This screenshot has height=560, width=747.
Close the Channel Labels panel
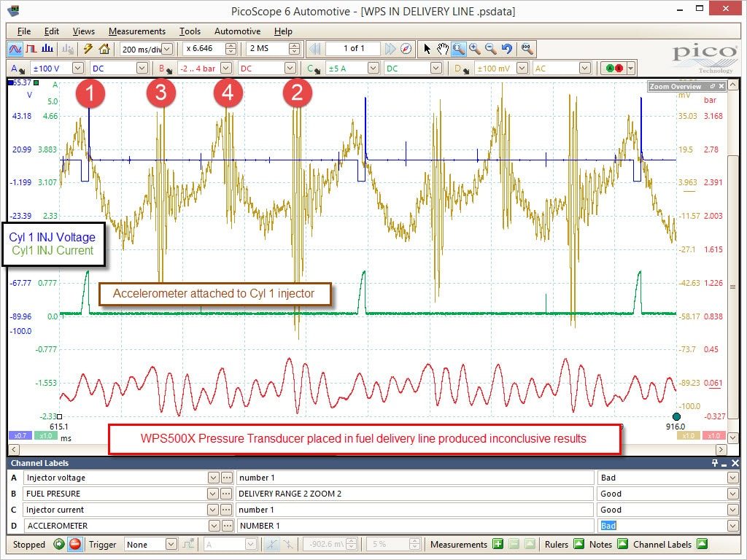coord(735,463)
